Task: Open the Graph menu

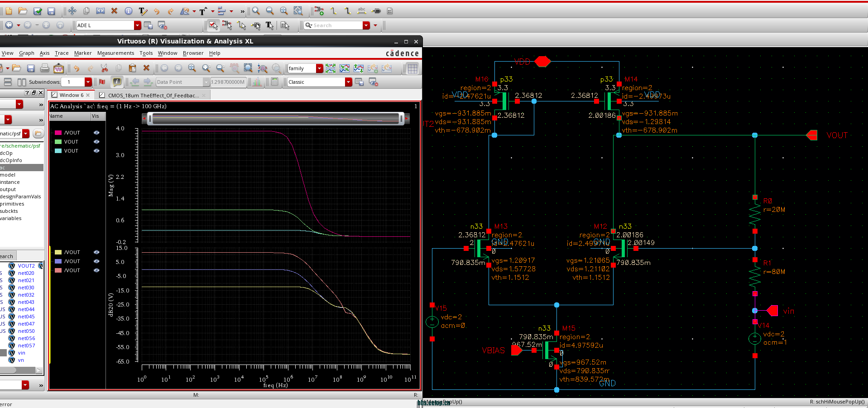Action: coord(27,53)
